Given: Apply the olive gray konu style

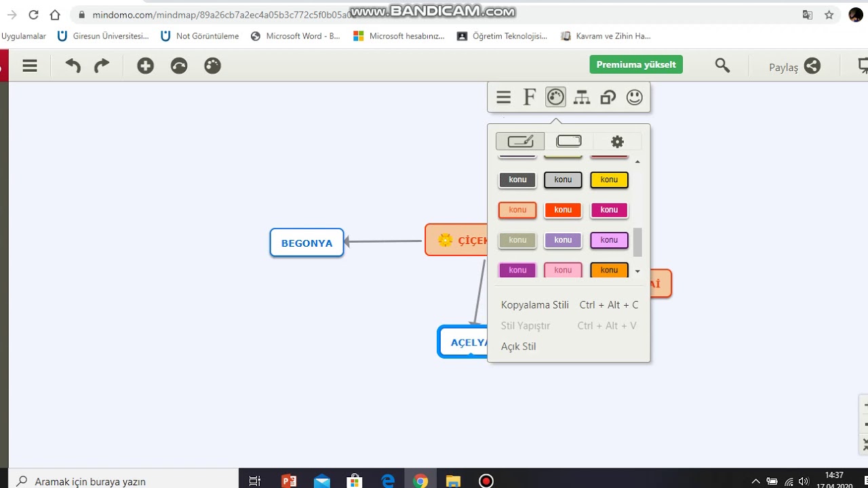Looking at the screenshot, I should click(x=517, y=240).
